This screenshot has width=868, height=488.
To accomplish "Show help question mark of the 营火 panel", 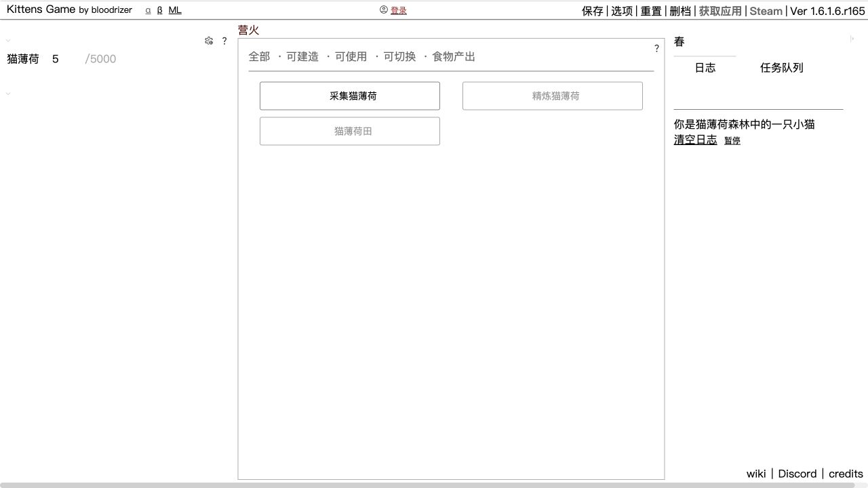I will pos(656,48).
